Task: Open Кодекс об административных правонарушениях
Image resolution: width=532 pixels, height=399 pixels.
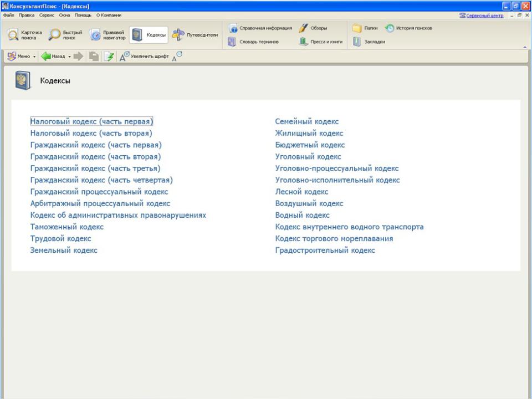Action: (x=118, y=215)
